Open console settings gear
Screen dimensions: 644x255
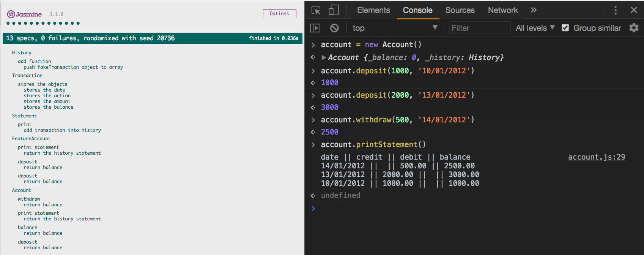click(x=634, y=28)
